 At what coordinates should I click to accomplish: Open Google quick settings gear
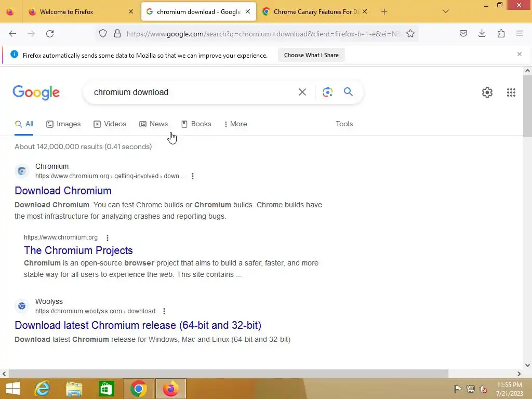pyautogui.click(x=487, y=92)
